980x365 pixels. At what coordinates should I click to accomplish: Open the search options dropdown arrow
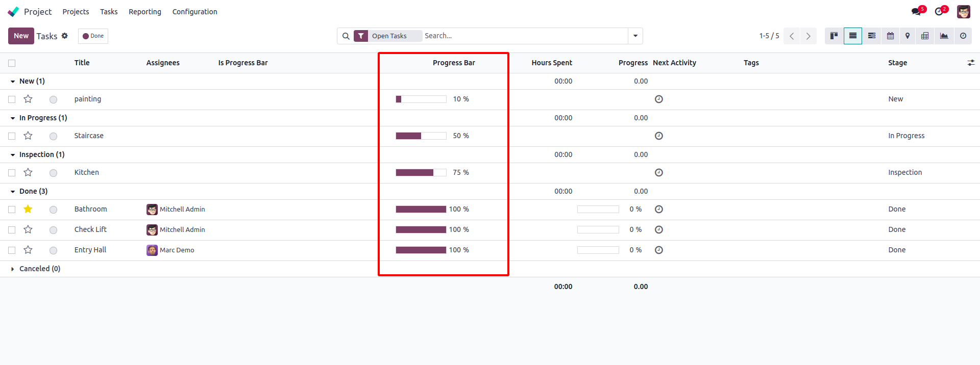[635, 36]
